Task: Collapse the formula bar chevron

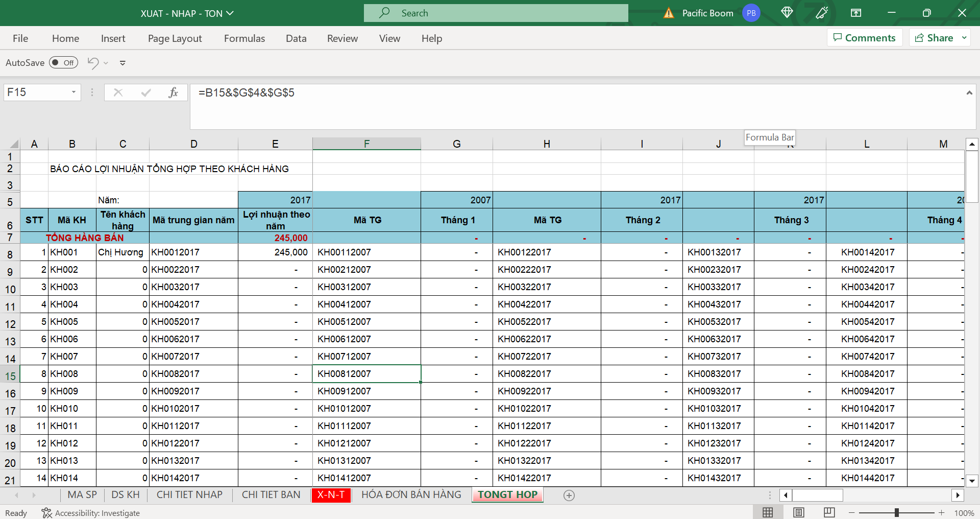Action: pyautogui.click(x=969, y=92)
